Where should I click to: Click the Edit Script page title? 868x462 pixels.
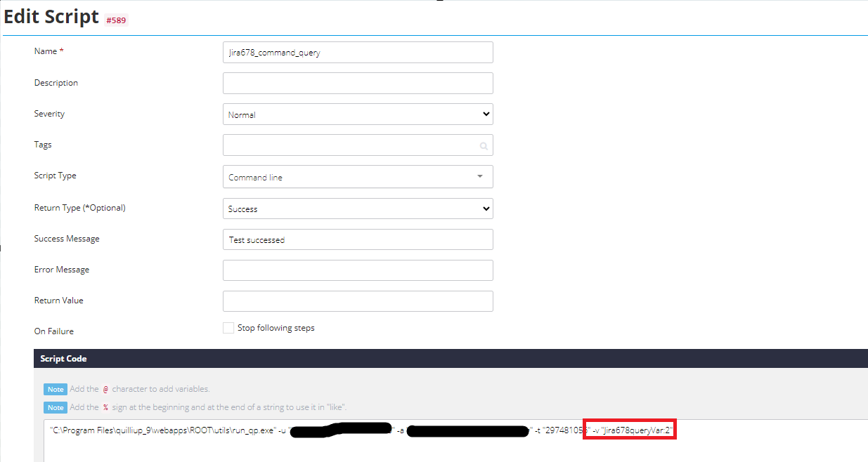click(x=51, y=16)
